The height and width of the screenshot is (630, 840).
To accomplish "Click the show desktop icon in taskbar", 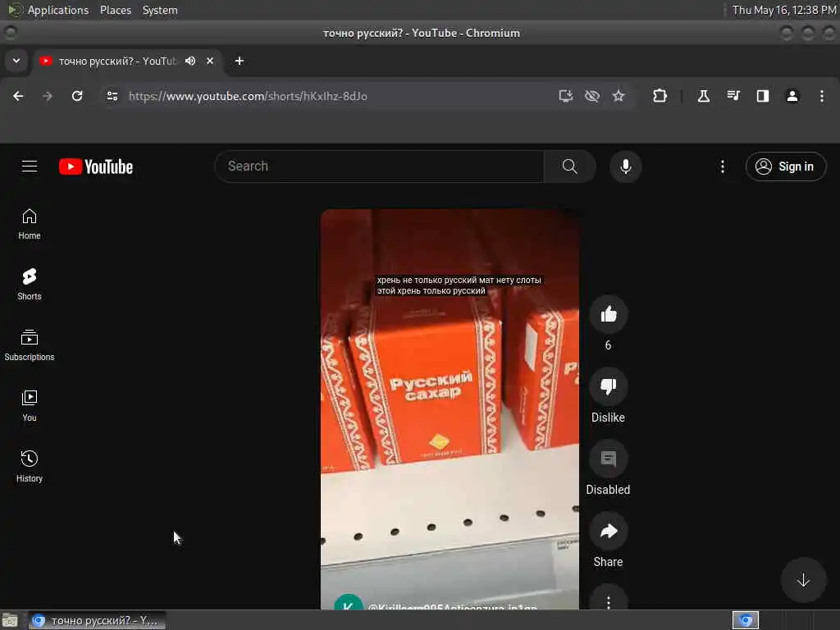I will [10, 620].
